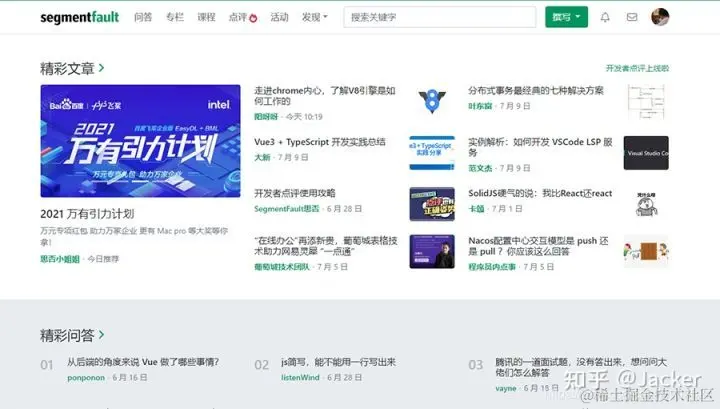Open the 腾讯的一道面试题 question

[581, 367]
